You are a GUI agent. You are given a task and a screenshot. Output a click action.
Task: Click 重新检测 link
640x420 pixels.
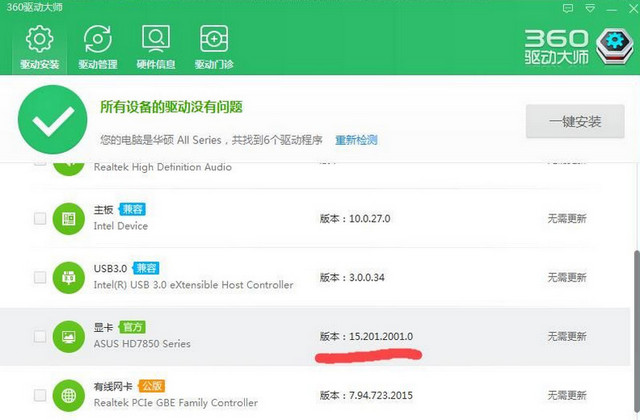pos(356,140)
